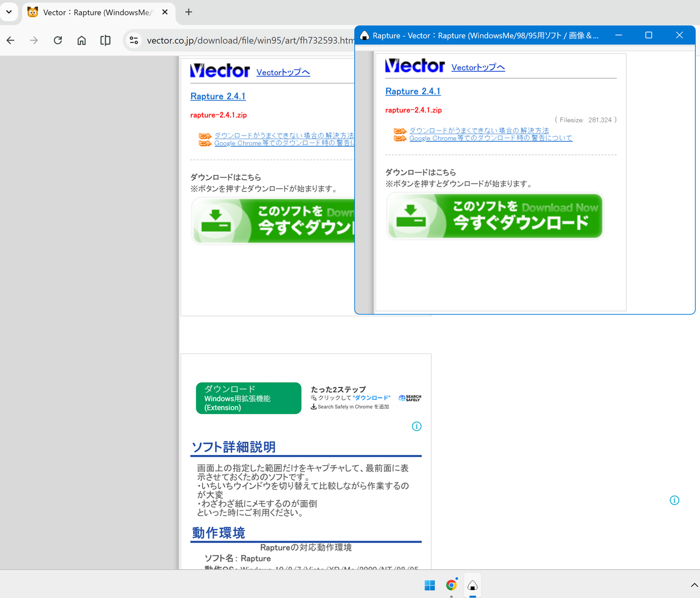Viewport: 700px width, 598px height.
Task: Open Rapture 2.4.1 link in the Chrome page
Action: [218, 96]
